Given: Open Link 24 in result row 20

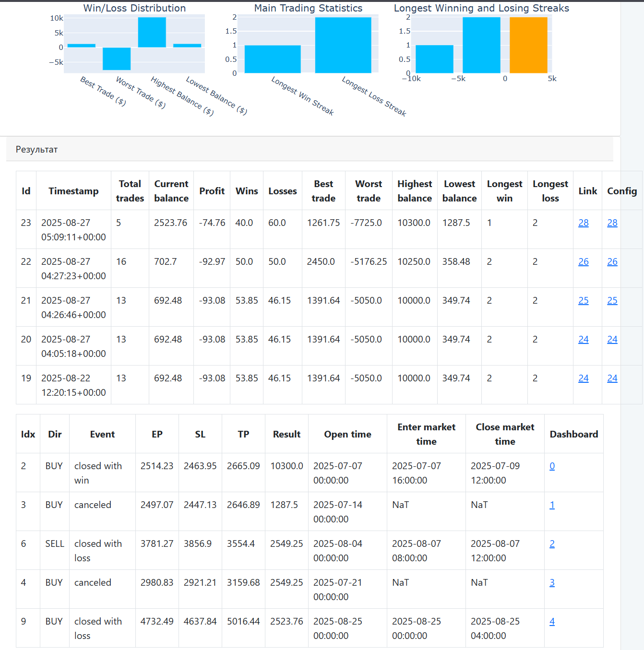Looking at the screenshot, I should [x=583, y=340].
